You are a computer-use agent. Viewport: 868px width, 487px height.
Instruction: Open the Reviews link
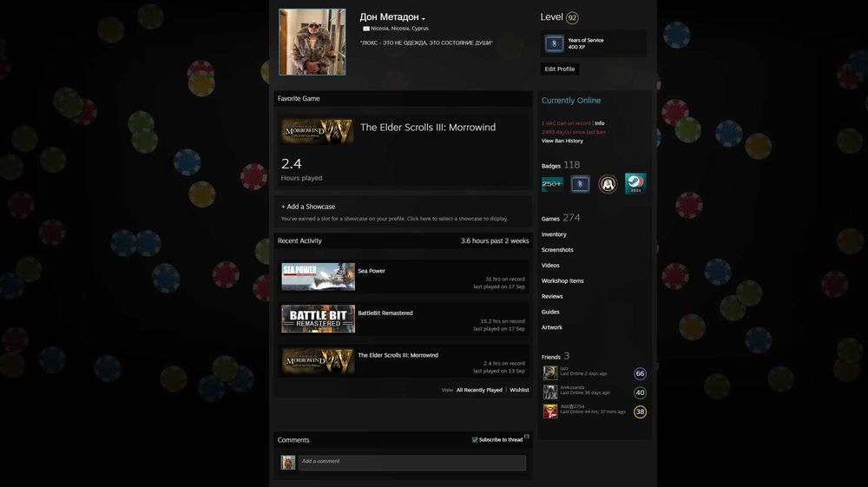click(552, 296)
